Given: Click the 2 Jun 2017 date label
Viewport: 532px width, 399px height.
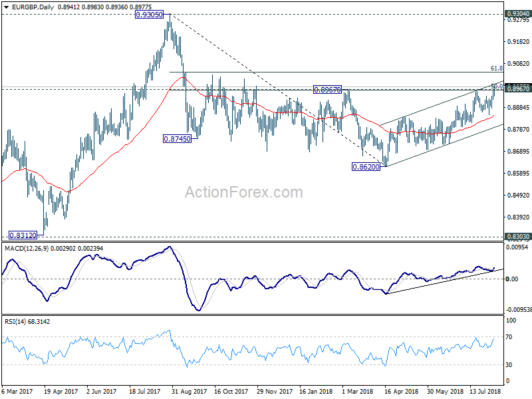Looking at the screenshot, I should 102,391.
